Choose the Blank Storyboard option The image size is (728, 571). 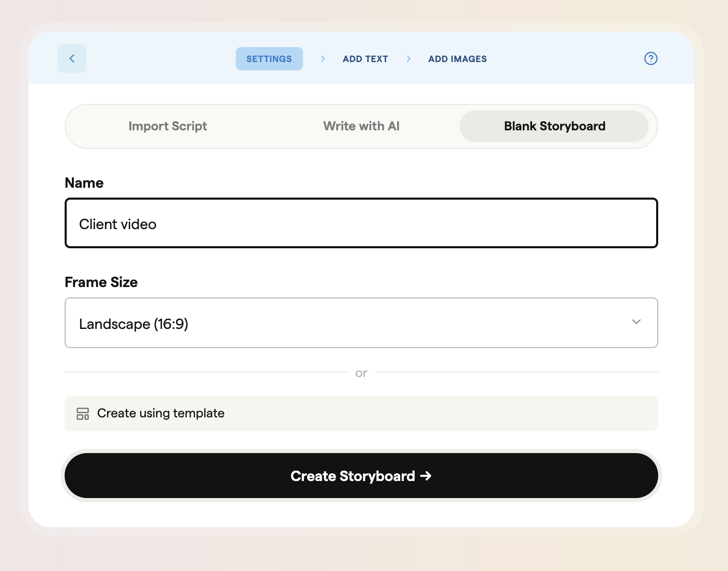[x=554, y=126]
